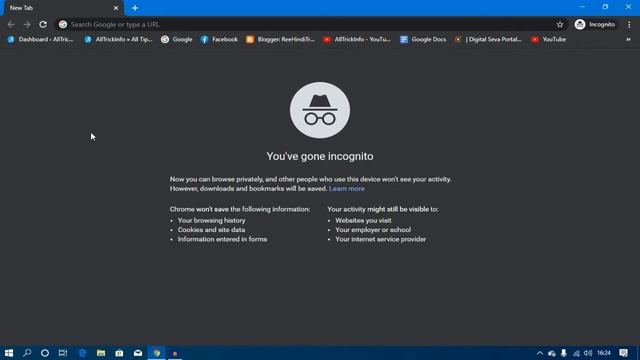The width and height of the screenshot is (640, 360).
Task: Click the "Websites you visit" bullet
Action: [x=363, y=220]
